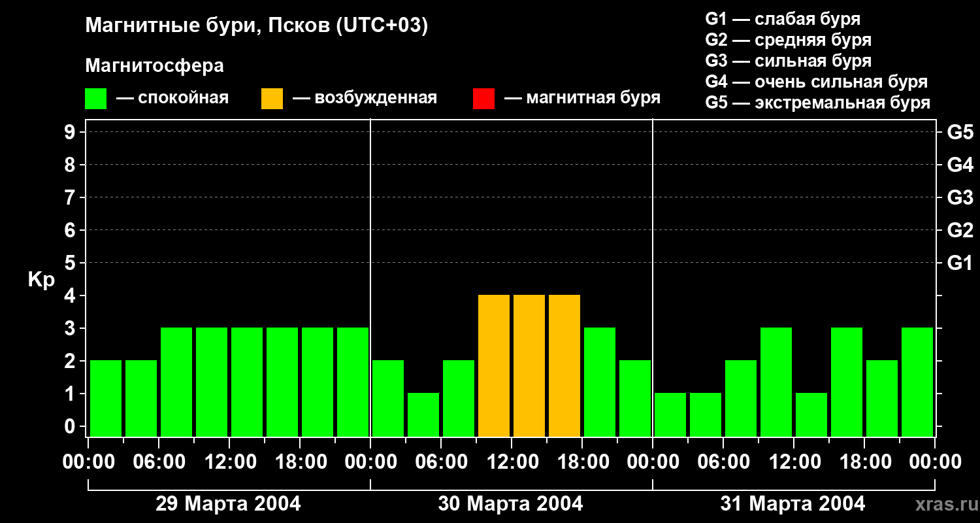Click the 31 March 15:00–18:00 Kp 3 bar

point(847,382)
